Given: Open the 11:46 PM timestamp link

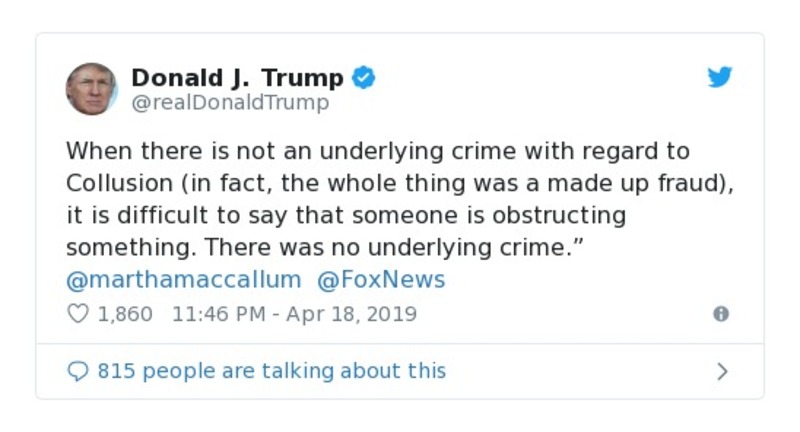Looking at the screenshot, I should click(218, 314).
